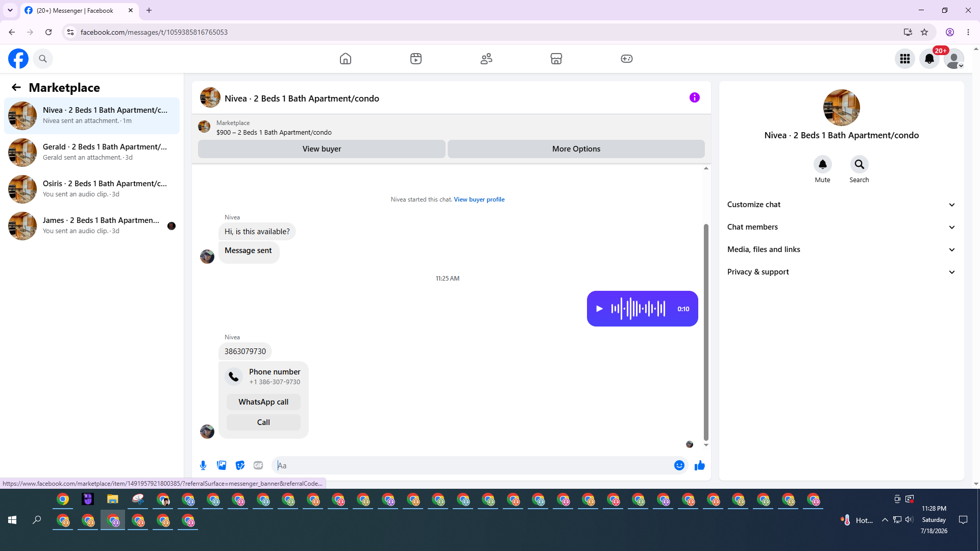Screen dimensions: 980x551
Task: Open the Facebook menu grid icon
Action: click(x=905, y=59)
